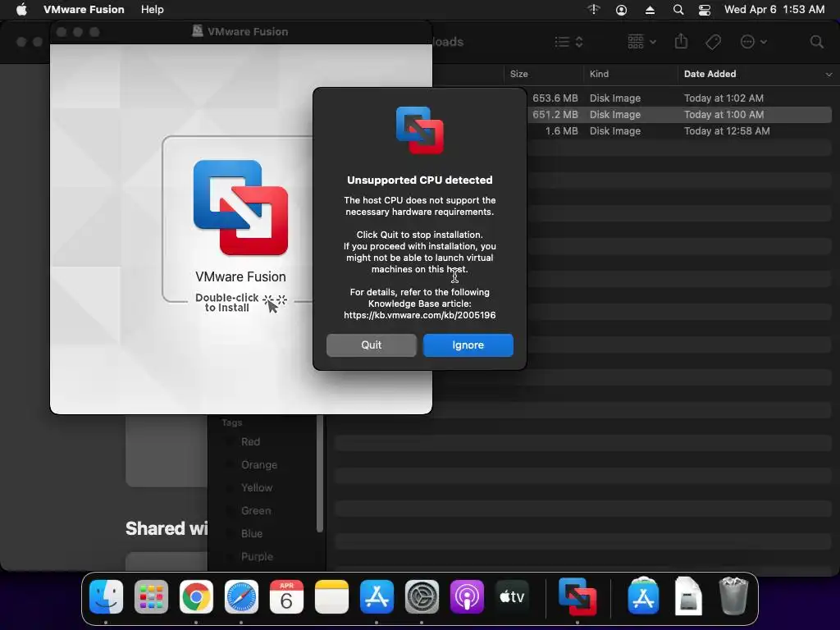Click the eject icon in the menu bar
Screen dimensions: 840x630
tap(650, 10)
